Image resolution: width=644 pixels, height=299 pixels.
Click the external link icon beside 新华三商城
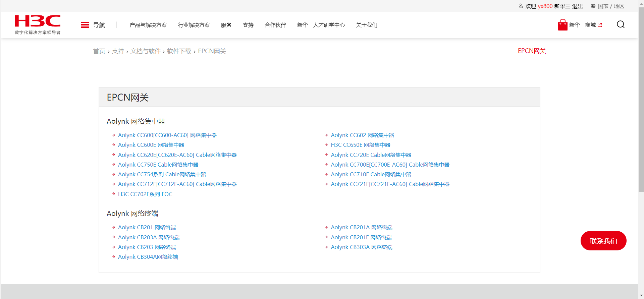[600, 25]
